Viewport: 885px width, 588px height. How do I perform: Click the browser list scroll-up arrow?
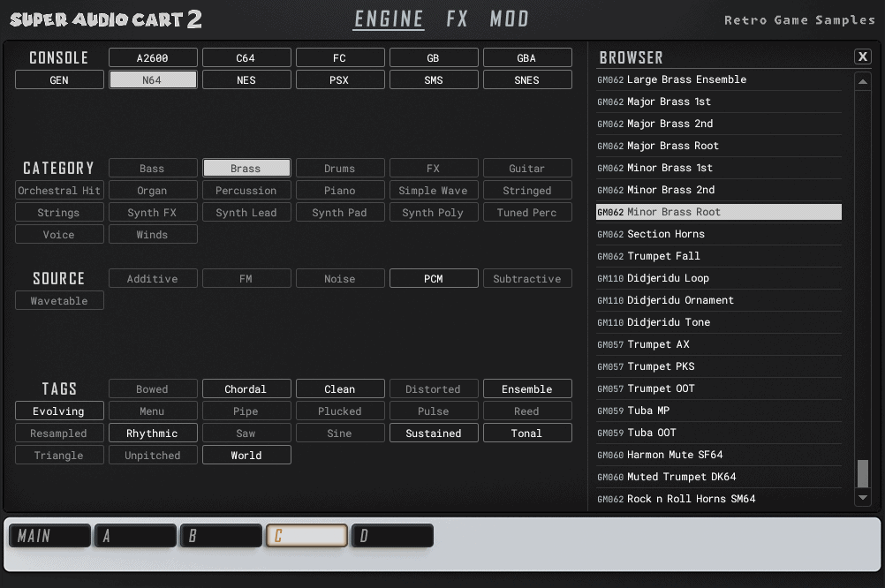click(862, 82)
